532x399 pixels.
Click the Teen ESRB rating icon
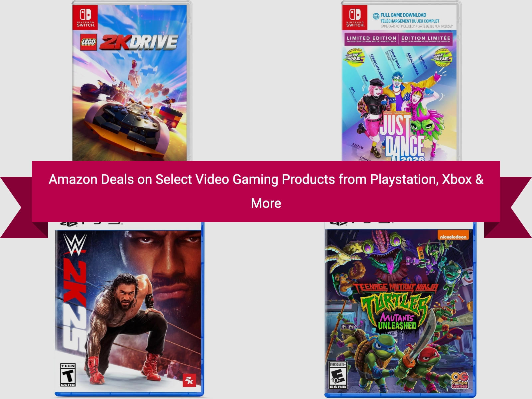(68, 375)
